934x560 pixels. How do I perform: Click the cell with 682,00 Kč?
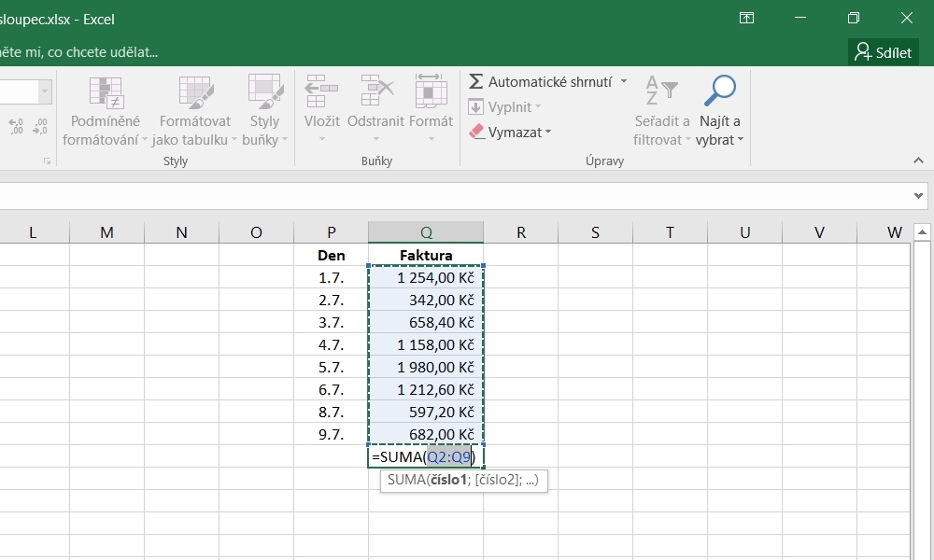pyautogui.click(x=426, y=434)
